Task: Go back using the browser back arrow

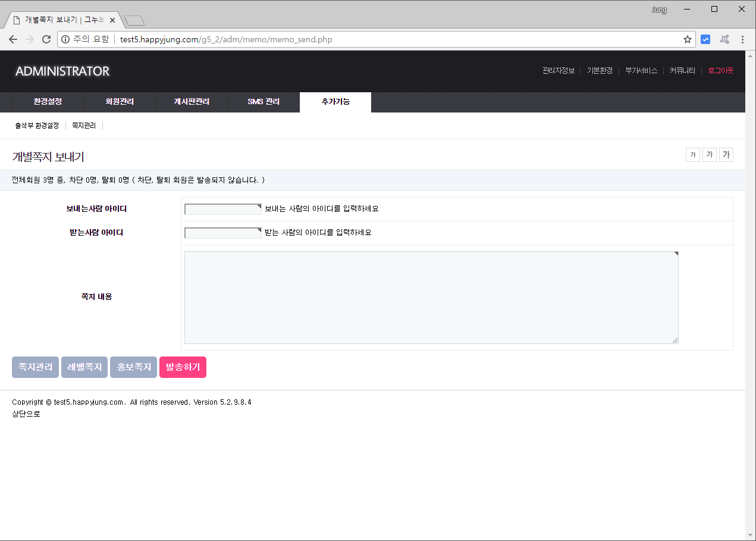Action: pyautogui.click(x=13, y=40)
